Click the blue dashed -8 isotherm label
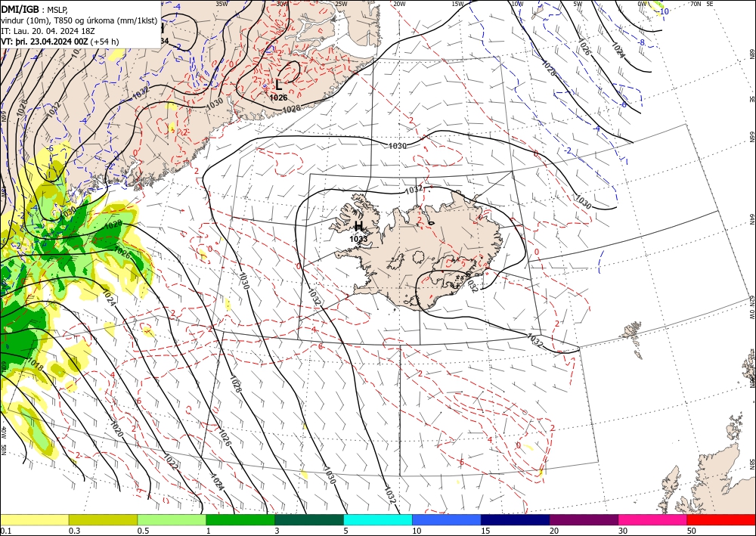 (x=642, y=42)
